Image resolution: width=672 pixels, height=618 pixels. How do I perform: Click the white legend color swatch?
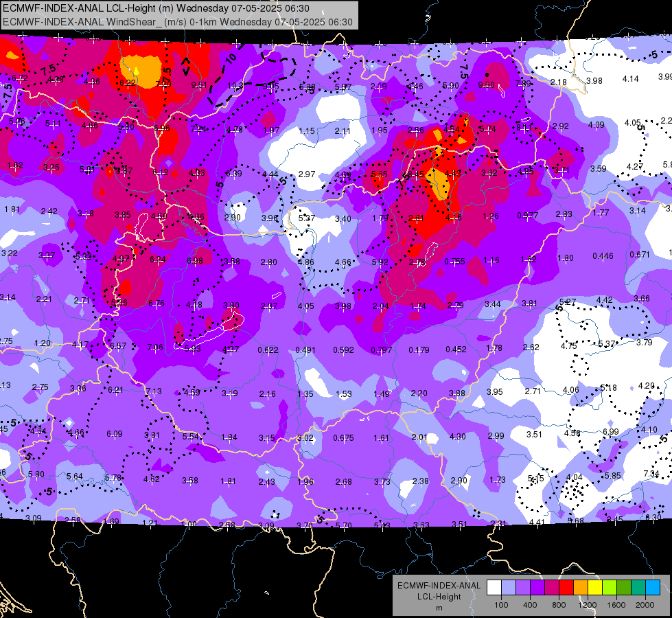point(494,588)
